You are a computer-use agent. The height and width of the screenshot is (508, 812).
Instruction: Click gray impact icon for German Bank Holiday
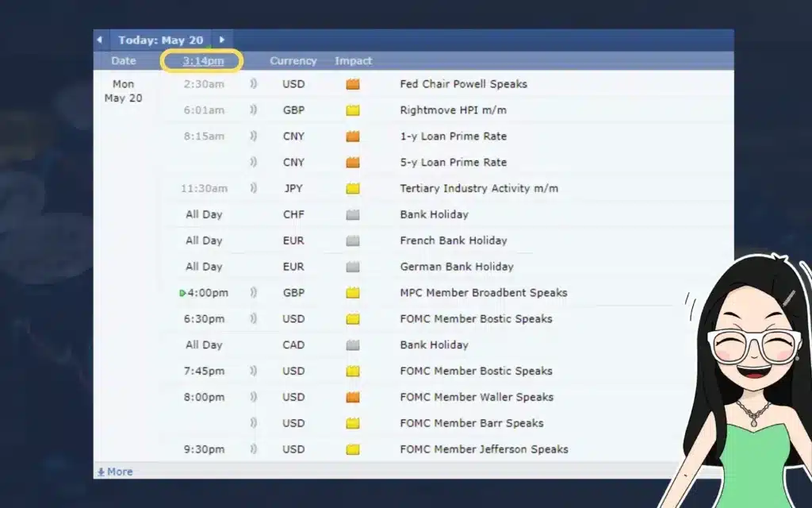click(353, 267)
